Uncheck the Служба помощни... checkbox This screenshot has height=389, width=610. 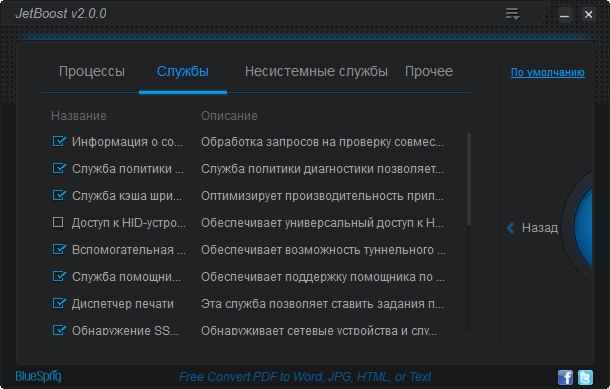(59, 276)
